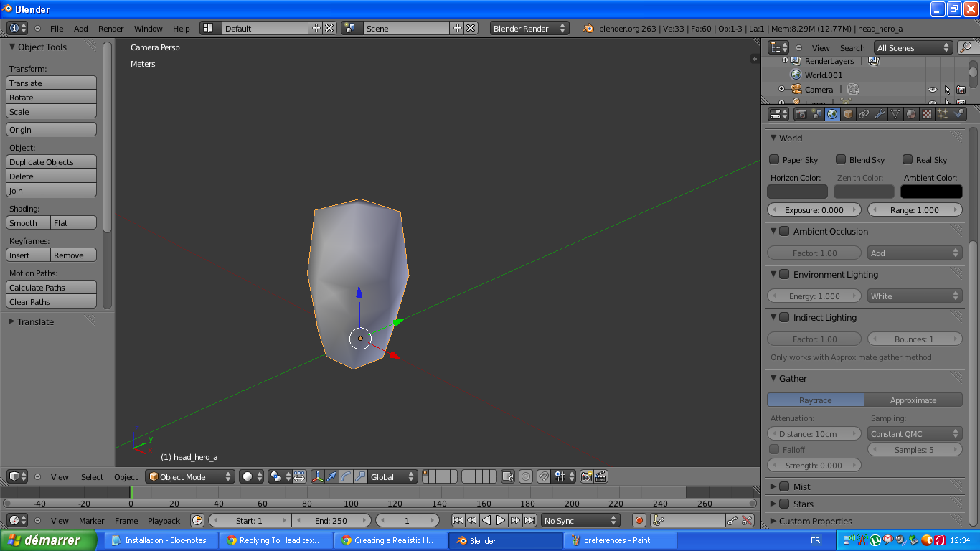Screen dimensions: 980x551
Task: Open the Particles properties tab icon
Action: [x=943, y=114]
